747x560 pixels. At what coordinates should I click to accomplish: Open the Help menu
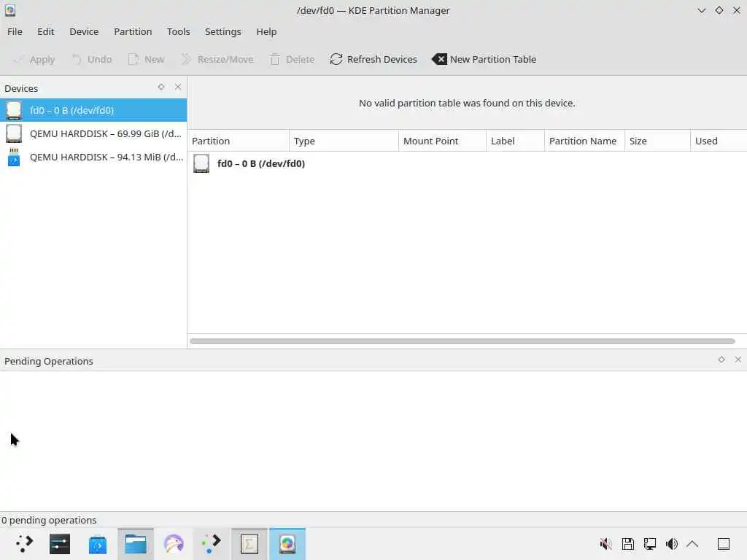click(x=266, y=31)
